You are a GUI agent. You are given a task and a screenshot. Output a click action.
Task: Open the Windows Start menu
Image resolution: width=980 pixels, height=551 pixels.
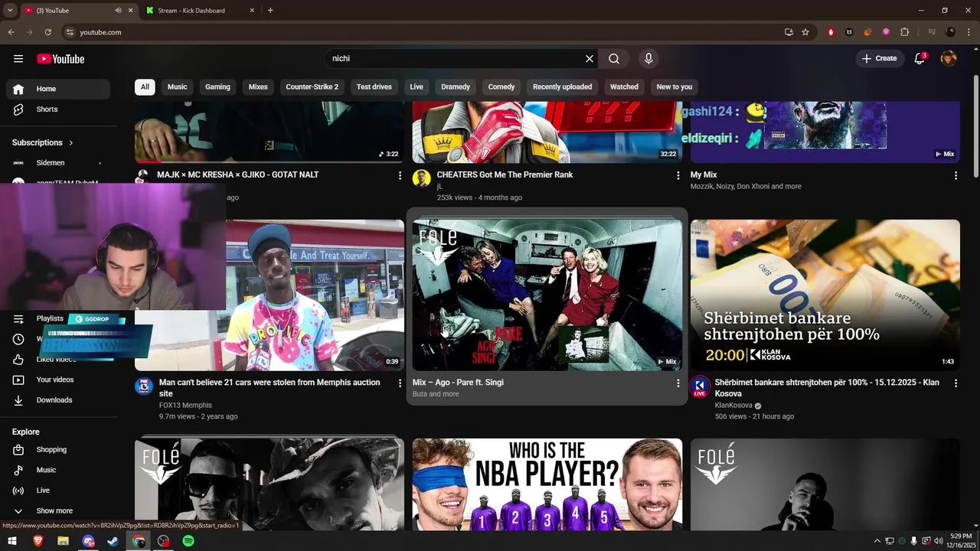pos(12,541)
